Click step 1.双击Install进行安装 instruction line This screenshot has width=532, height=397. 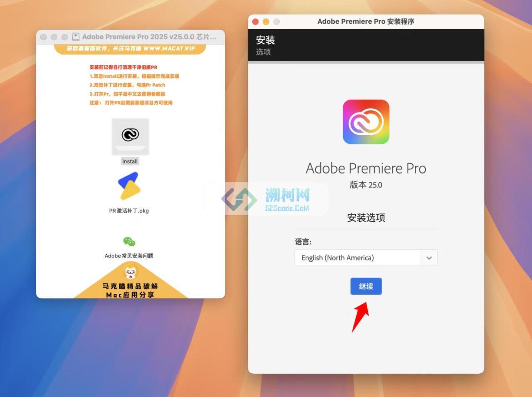(x=134, y=76)
